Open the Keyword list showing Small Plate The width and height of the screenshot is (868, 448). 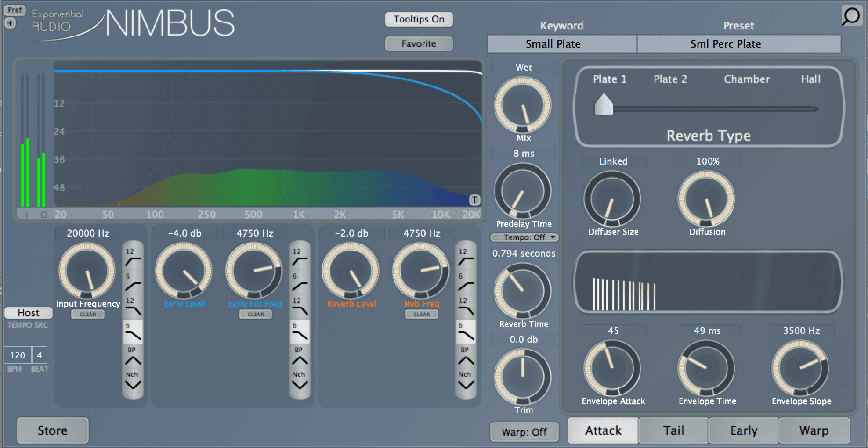[562, 44]
